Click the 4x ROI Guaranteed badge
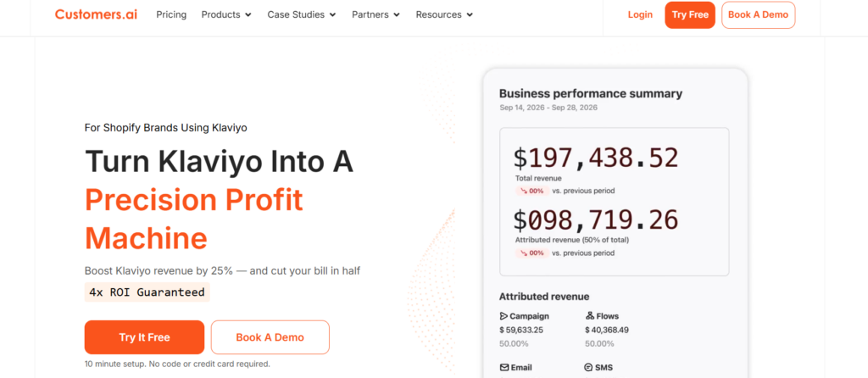 (x=147, y=292)
